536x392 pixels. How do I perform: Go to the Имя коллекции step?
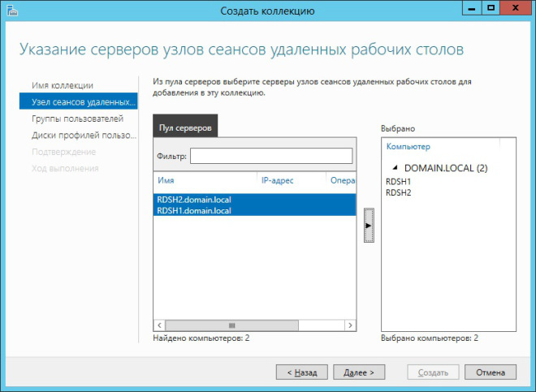[x=63, y=85]
